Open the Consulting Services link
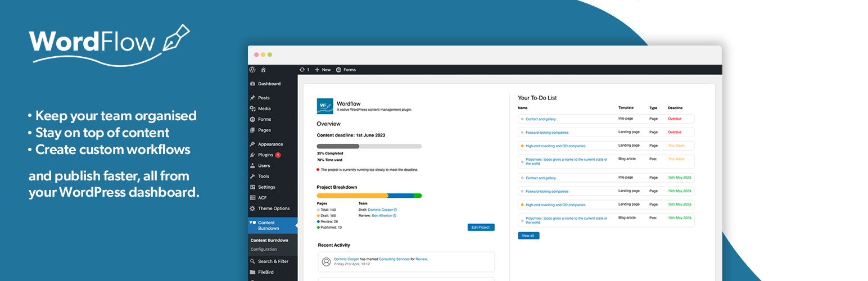868x281 pixels. coord(395,259)
